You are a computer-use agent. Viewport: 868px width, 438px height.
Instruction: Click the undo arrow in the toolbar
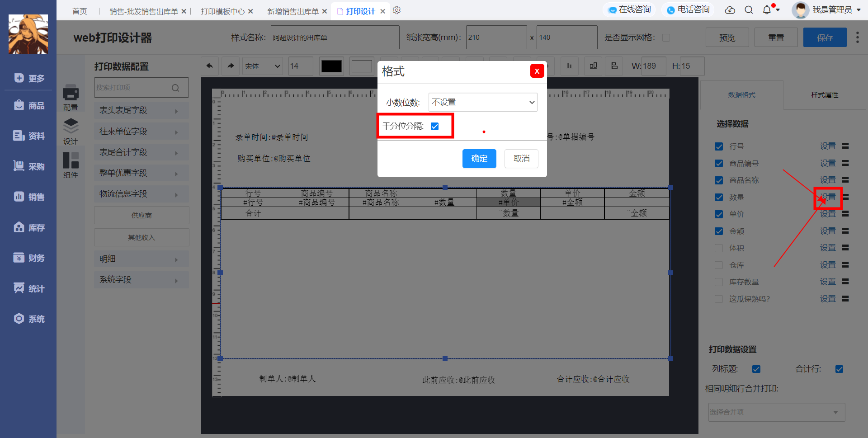coord(210,66)
